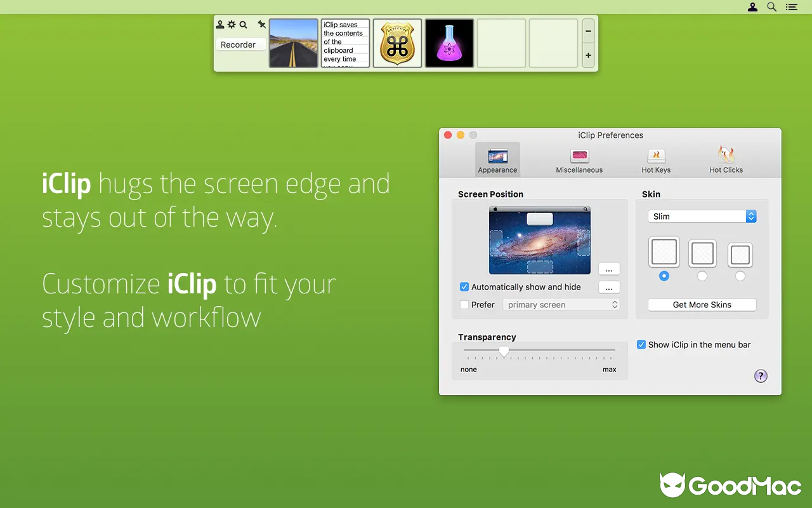
Task: Select the middle skin size radio button
Action: (x=702, y=276)
